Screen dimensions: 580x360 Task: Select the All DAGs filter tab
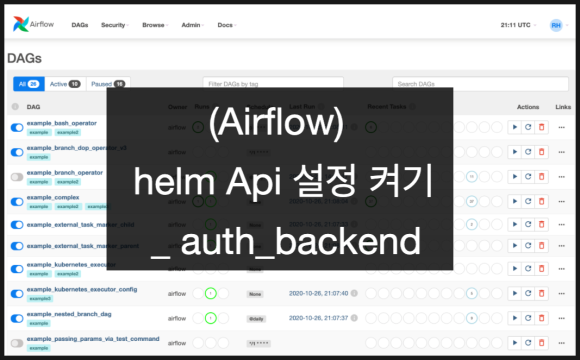click(29, 84)
